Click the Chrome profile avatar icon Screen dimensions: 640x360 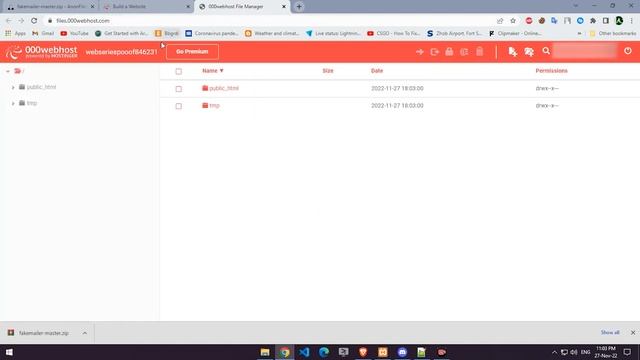coord(619,20)
